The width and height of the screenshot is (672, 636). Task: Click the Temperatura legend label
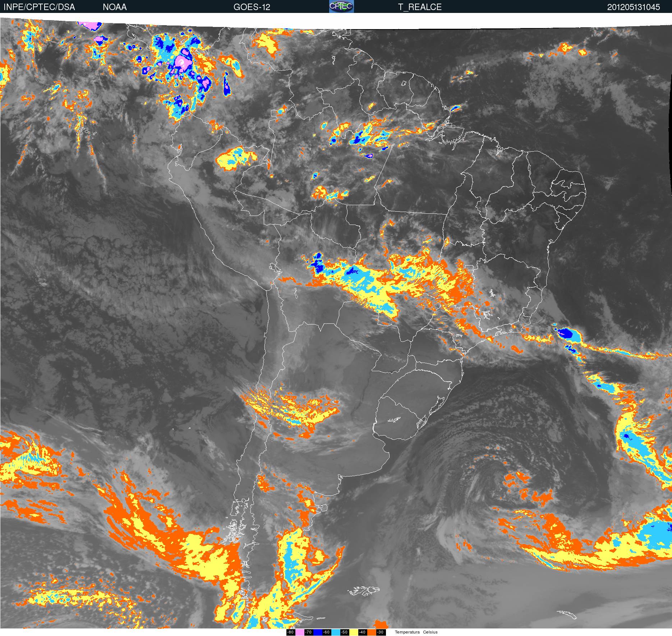click(407, 632)
